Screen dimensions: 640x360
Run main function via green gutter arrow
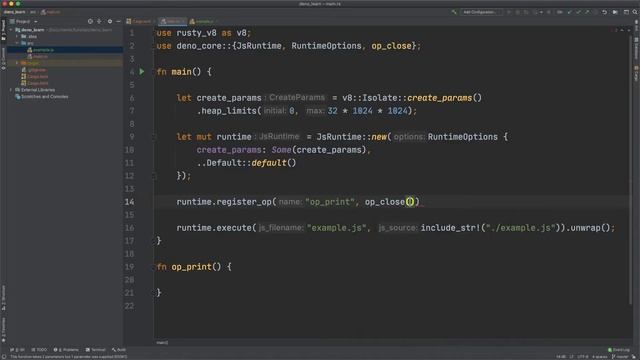[142, 72]
